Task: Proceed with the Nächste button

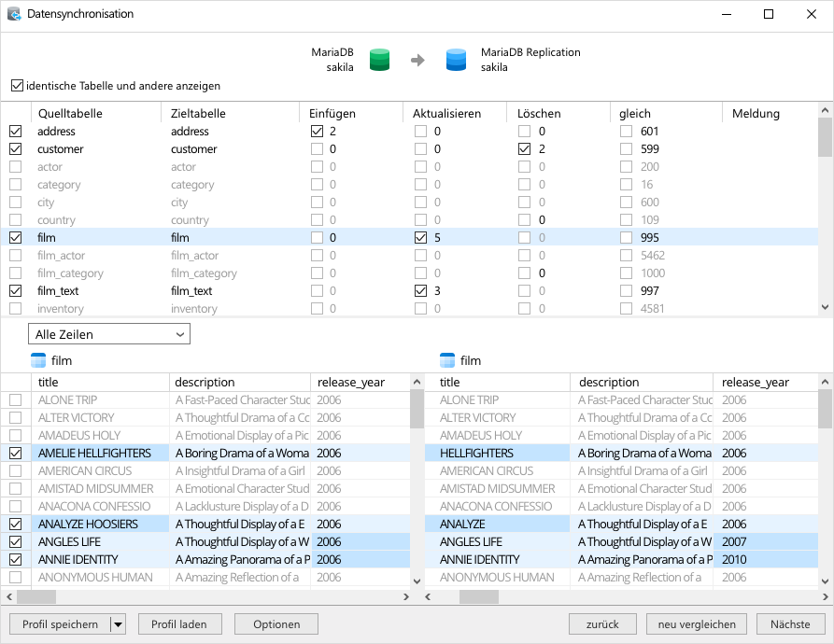Action: pos(790,624)
